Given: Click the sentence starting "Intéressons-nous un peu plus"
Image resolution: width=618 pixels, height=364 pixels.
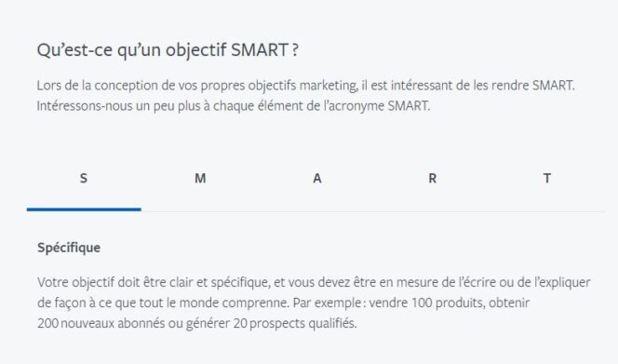Looking at the screenshot, I should click(234, 106).
